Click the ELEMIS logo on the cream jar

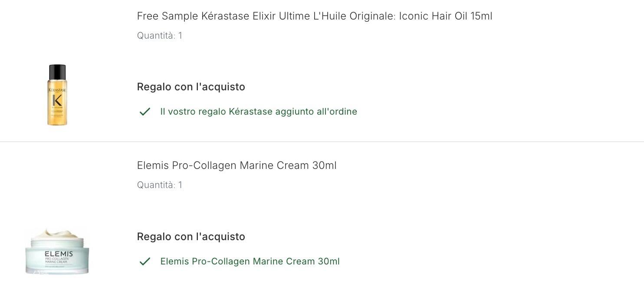tap(59, 254)
